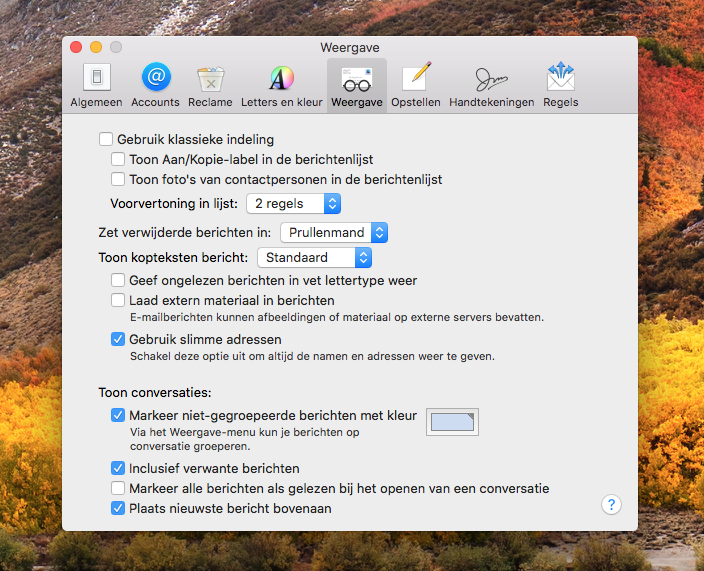The width and height of the screenshot is (704, 571).
Task: Select the Weergave glasses icon
Action: pyautogui.click(x=357, y=85)
